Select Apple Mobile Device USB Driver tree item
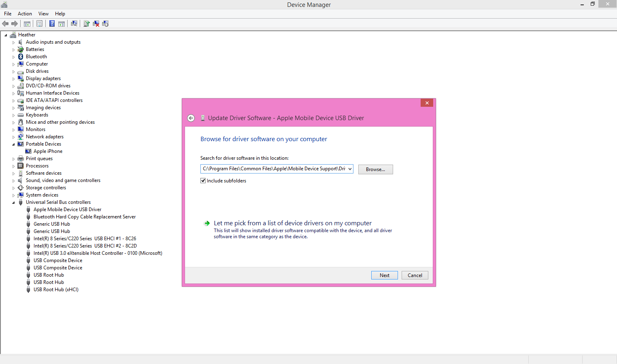 67,210
